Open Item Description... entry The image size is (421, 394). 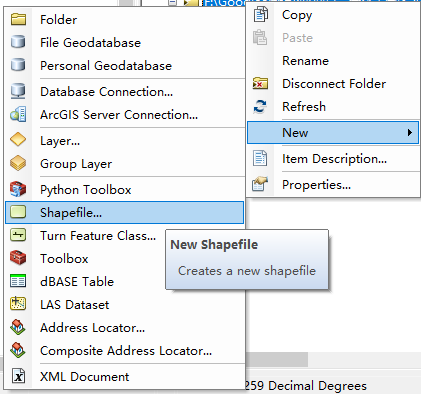coord(333,159)
